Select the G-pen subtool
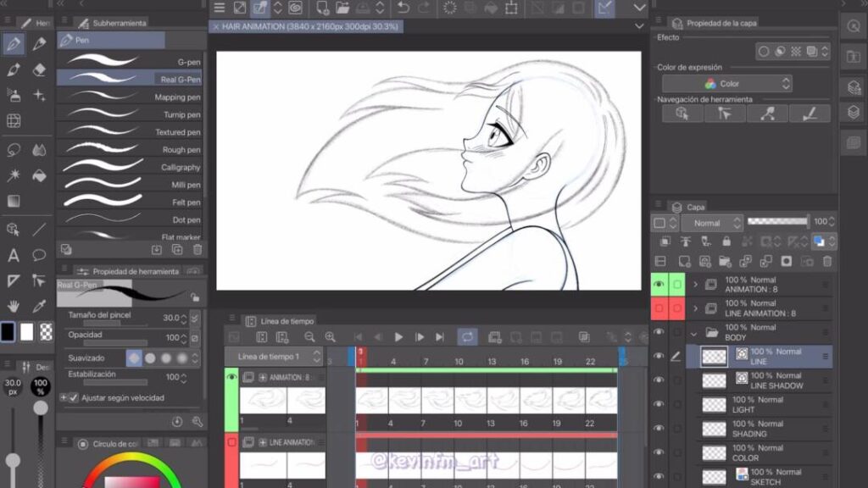 point(130,61)
